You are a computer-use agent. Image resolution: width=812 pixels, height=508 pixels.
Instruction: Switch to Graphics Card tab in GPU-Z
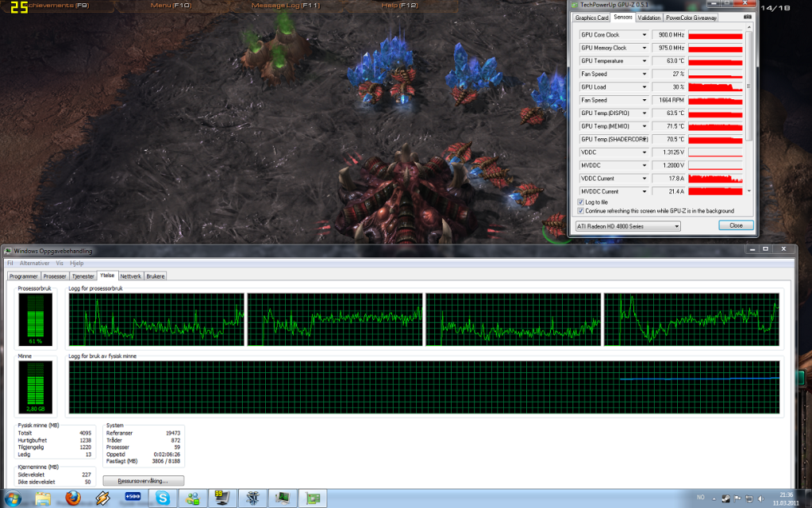pyautogui.click(x=591, y=17)
